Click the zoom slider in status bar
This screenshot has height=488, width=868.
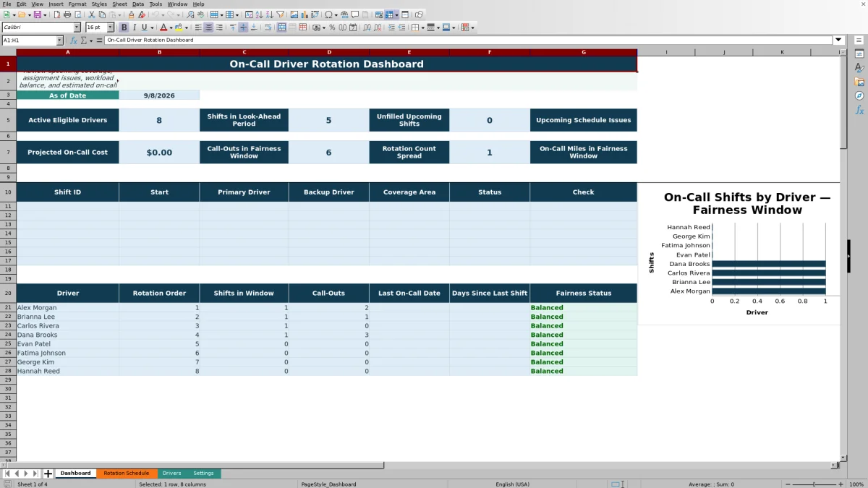814,484
